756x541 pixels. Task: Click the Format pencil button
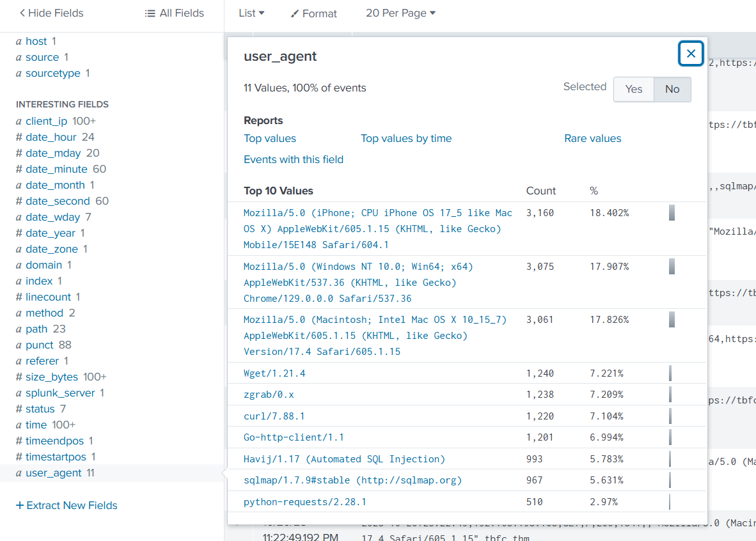tap(295, 13)
